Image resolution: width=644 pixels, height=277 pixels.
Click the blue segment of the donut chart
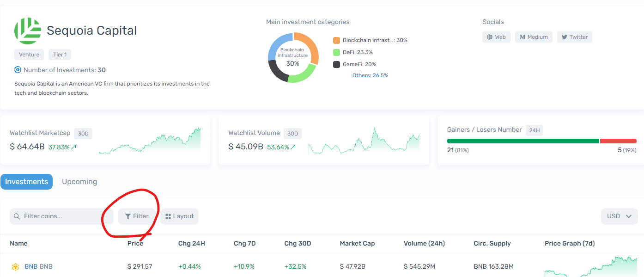point(277,44)
